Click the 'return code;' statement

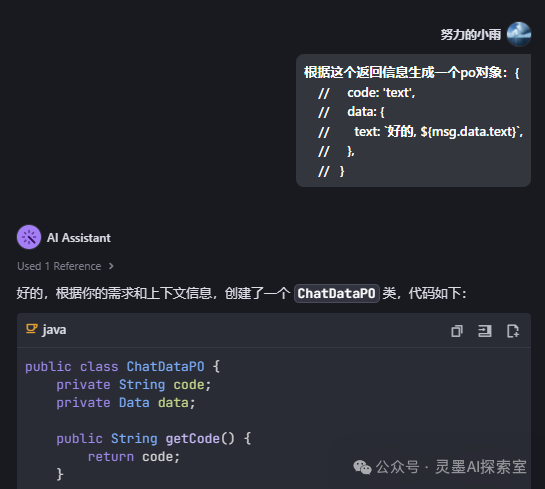[134, 457]
